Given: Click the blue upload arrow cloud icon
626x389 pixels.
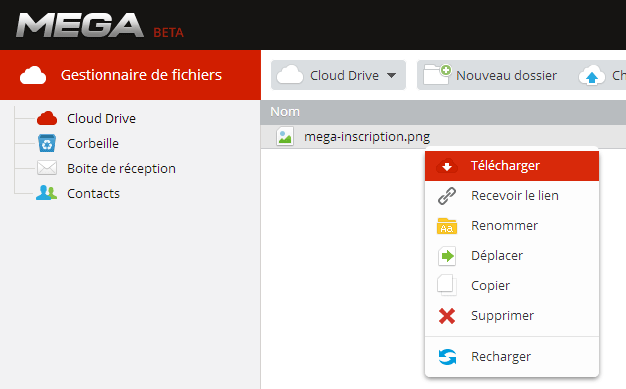Looking at the screenshot, I should tap(592, 75).
